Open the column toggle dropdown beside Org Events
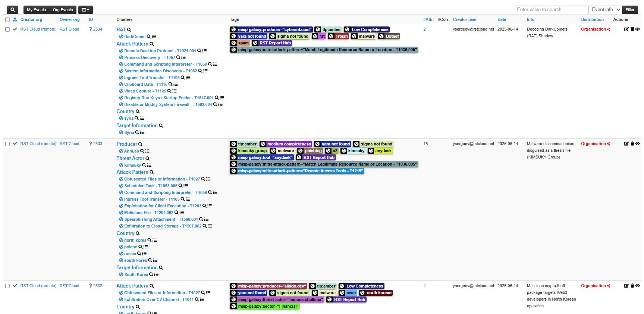This screenshot has height=314, width=644. point(85,10)
